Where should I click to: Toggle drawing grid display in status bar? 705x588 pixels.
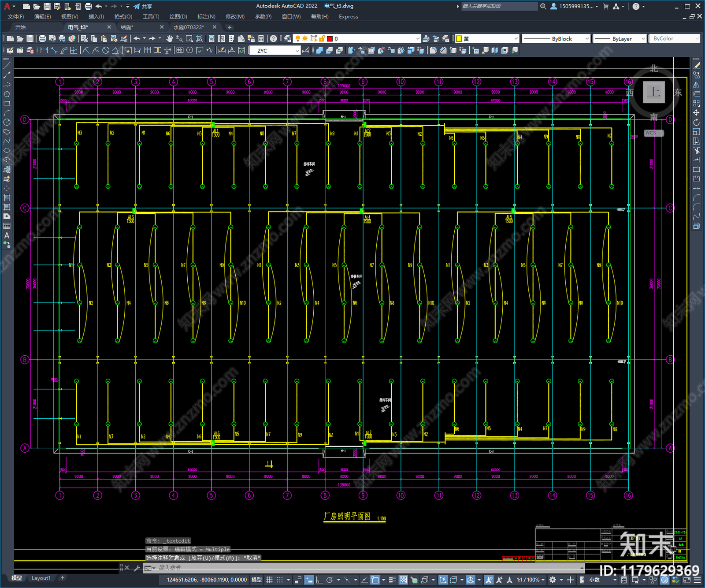(269, 580)
